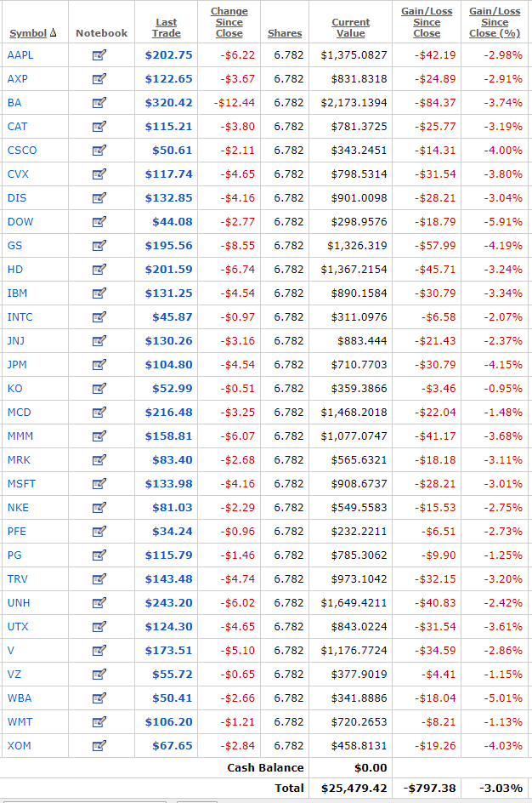Click the JPM row notebook icon

point(99,365)
